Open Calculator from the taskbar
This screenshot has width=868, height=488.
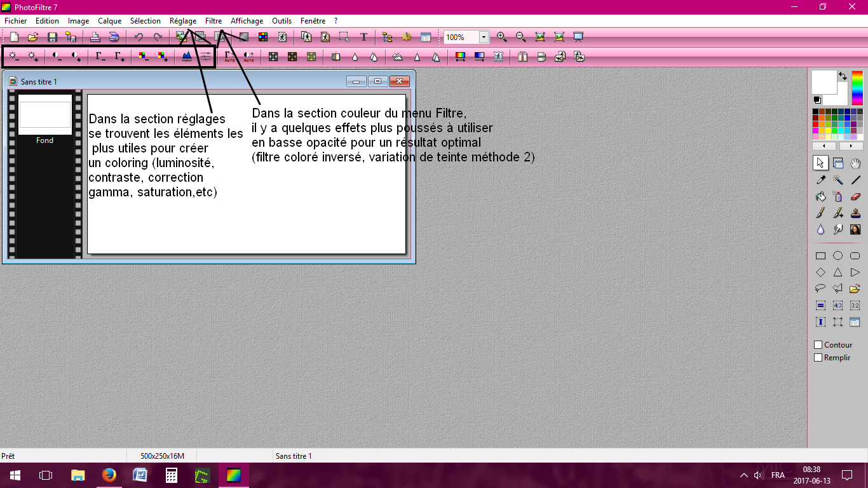click(x=171, y=475)
